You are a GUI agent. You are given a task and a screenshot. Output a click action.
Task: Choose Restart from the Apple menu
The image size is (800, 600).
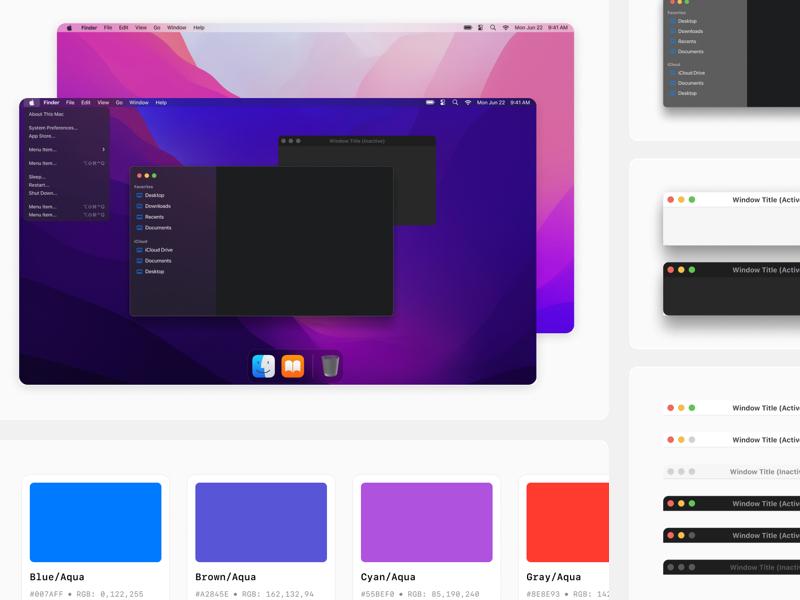(x=39, y=185)
